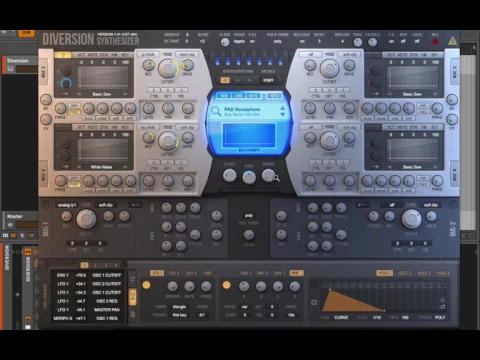Click the BUS-1 CUTOFF large knob
The width and height of the screenshot is (480, 360).
pos(86,219)
